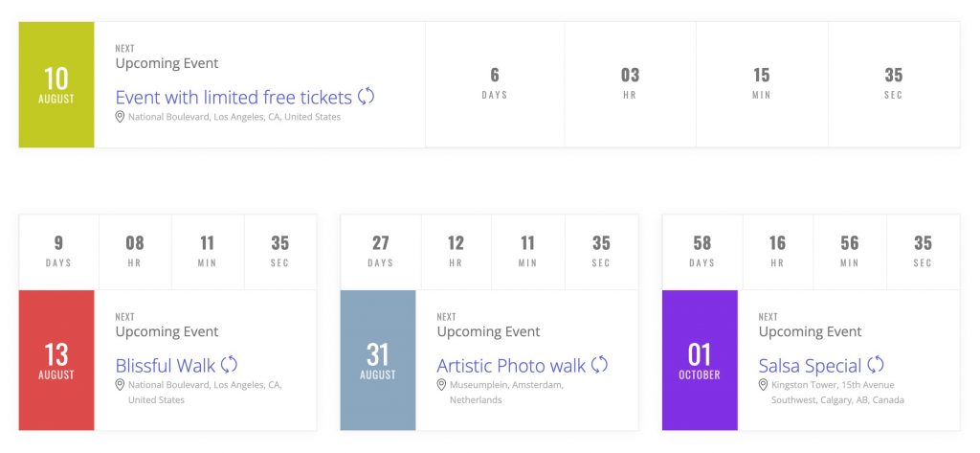Click the 15 MIN countdown cell in the top event
The height and width of the screenshot is (453, 980).
[762, 85]
